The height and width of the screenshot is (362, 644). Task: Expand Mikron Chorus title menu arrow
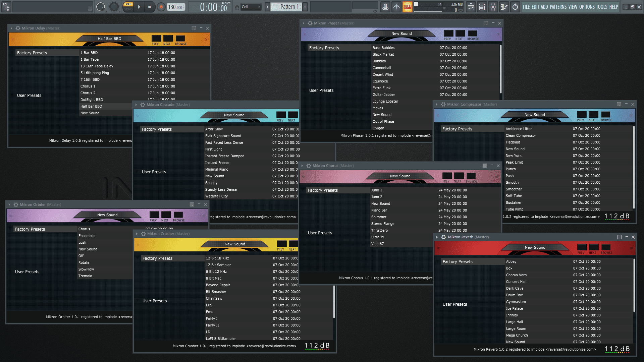click(302, 166)
